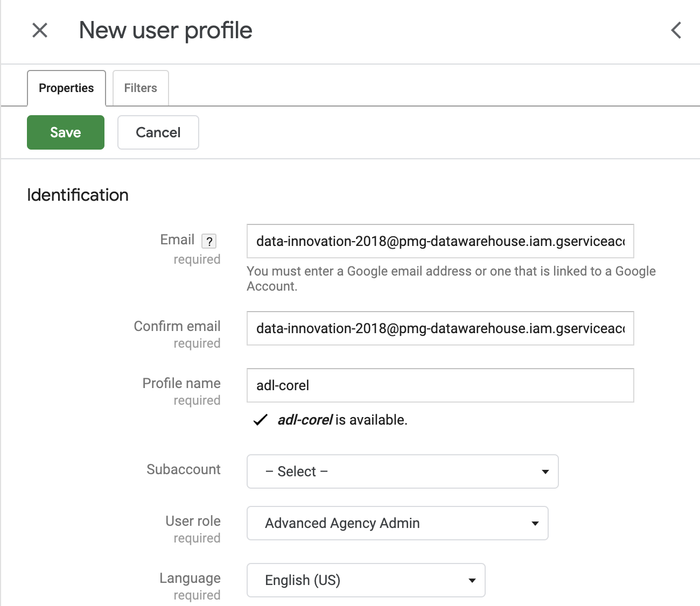The image size is (700, 606).
Task: Select the Profile name text box
Action: click(x=440, y=385)
